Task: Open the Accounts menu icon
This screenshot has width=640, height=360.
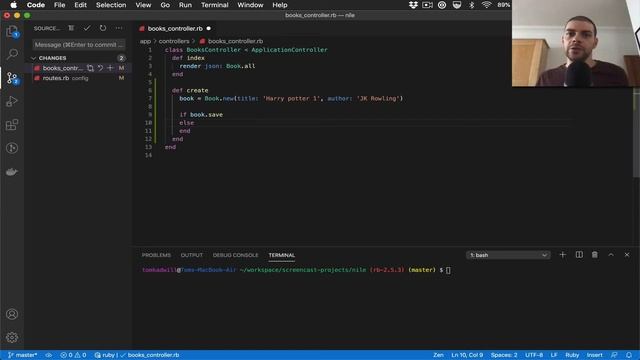Action: pos(12,314)
